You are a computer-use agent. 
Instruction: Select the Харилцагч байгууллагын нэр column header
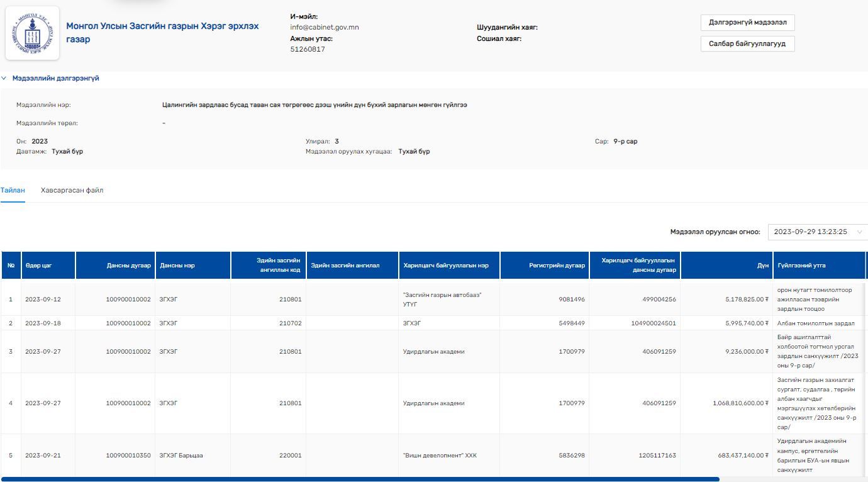[x=445, y=266]
